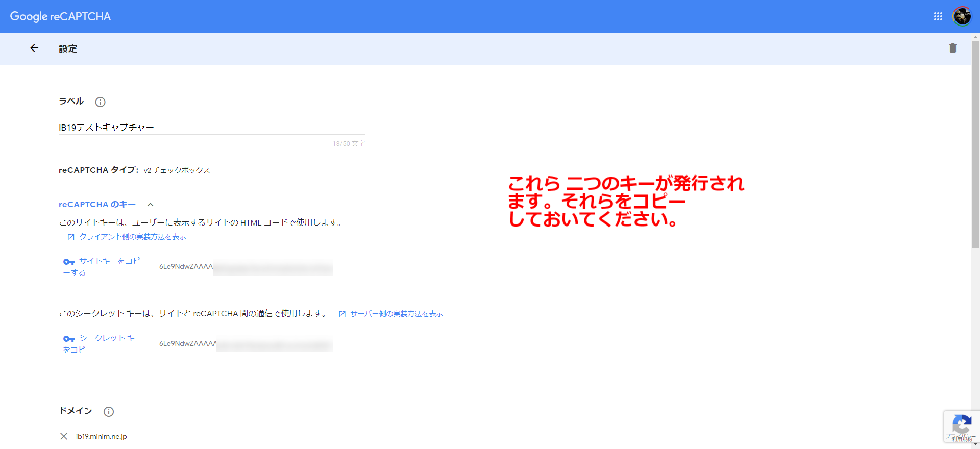Copy the secret key via シークレットキーをコピー
Viewport: 980px width, 449px height.
tap(102, 343)
